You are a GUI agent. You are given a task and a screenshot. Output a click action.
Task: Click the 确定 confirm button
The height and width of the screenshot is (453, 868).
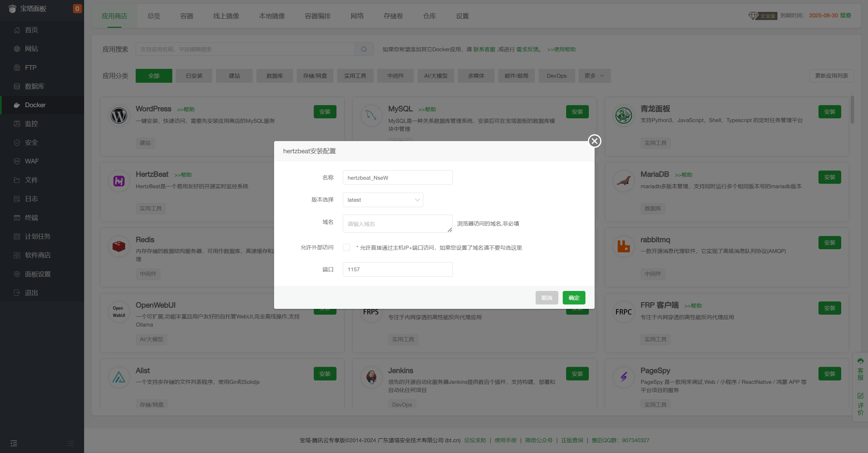coord(574,298)
